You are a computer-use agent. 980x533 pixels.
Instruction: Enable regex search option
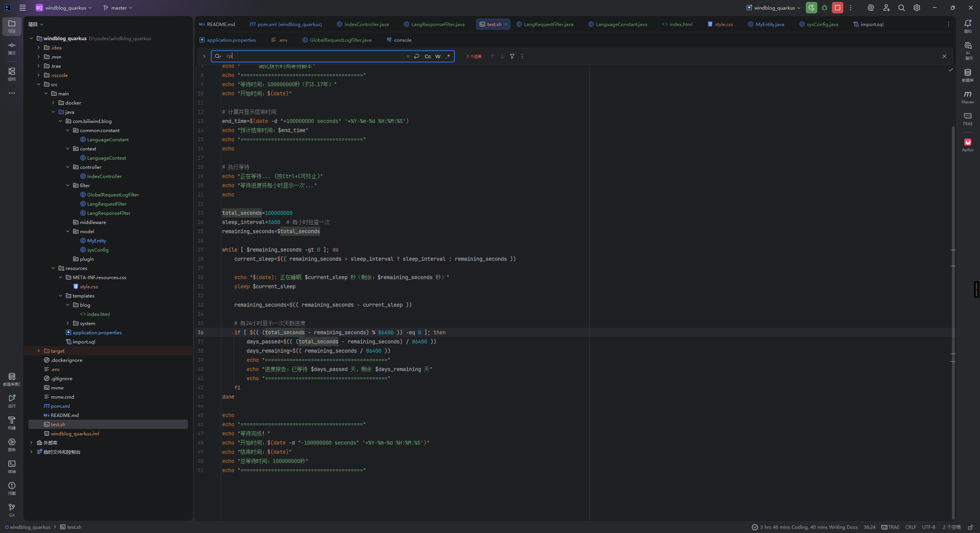tap(448, 56)
